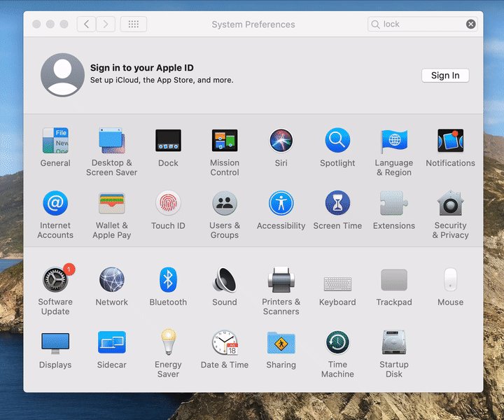The image size is (504, 420).
Task: Click the Apple ID avatar picture
Action: 63,75
